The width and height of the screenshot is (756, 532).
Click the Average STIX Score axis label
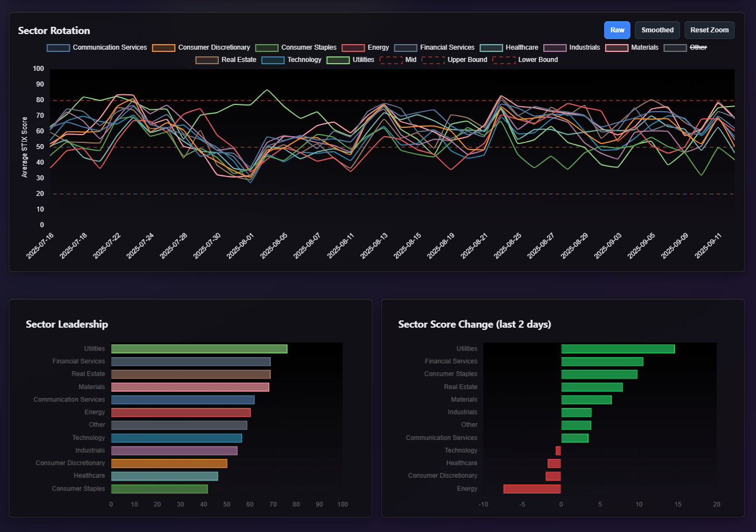pos(25,147)
